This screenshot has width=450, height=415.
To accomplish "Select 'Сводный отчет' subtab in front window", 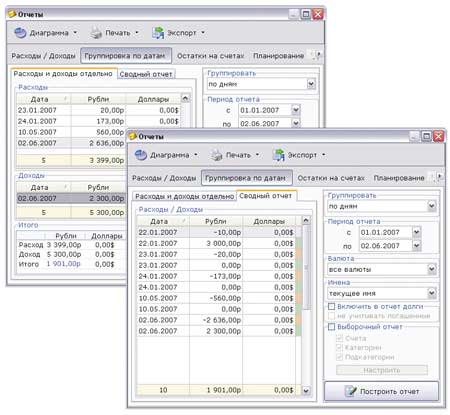I will [266, 196].
